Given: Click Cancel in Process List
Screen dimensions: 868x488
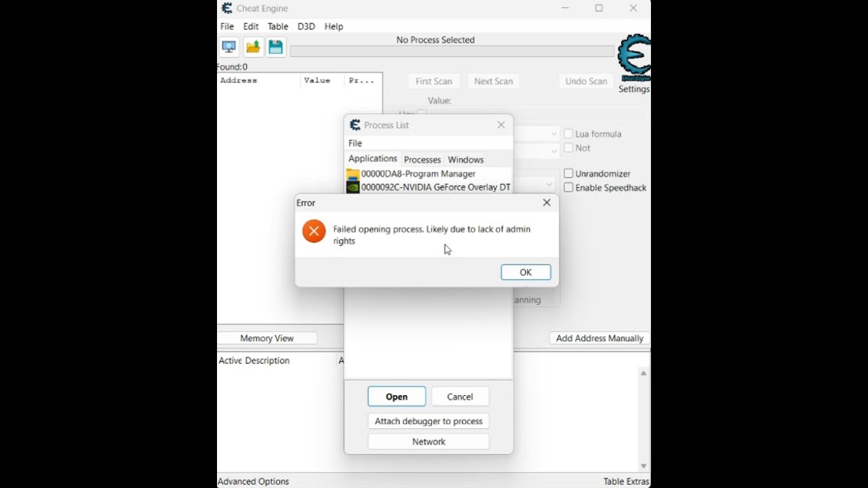Looking at the screenshot, I should [x=460, y=396].
